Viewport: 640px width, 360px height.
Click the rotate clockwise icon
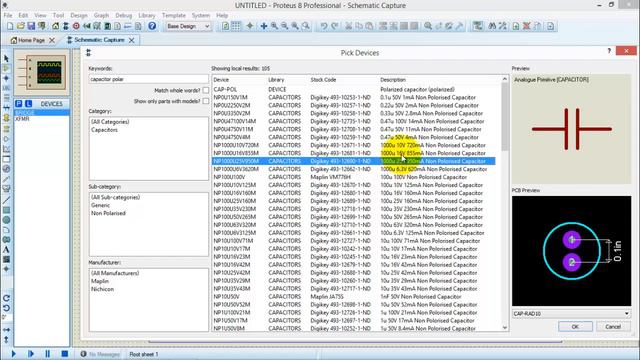click(6, 298)
